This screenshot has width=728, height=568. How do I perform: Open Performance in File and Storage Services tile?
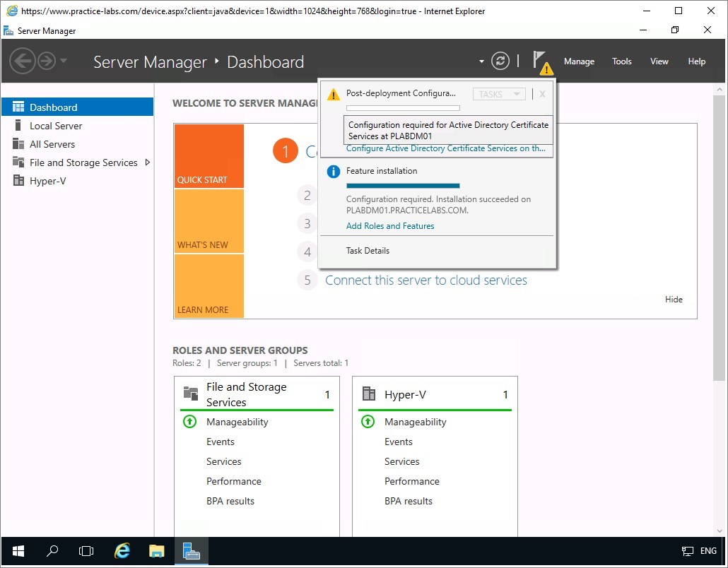(233, 481)
